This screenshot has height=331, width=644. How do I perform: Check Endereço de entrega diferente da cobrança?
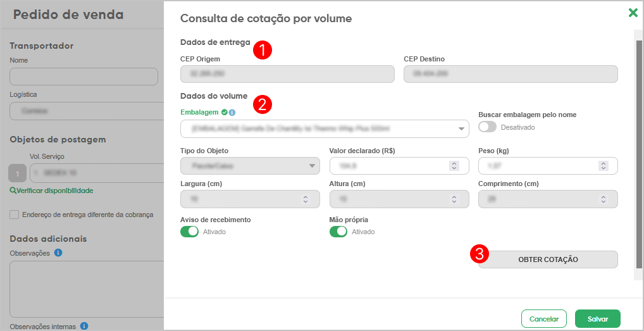pyautogui.click(x=15, y=215)
